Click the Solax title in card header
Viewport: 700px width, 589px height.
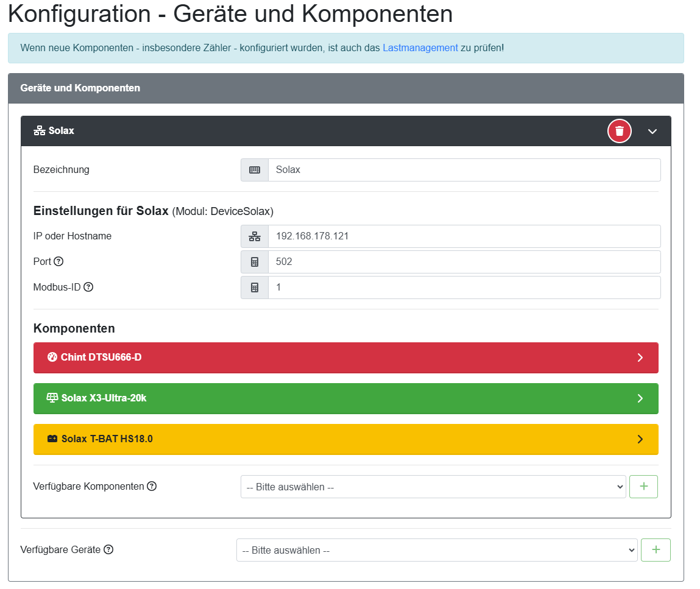point(61,131)
